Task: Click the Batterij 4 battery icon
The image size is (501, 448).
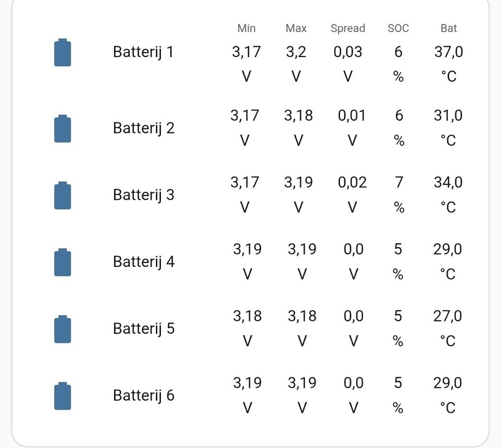Action: click(63, 262)
